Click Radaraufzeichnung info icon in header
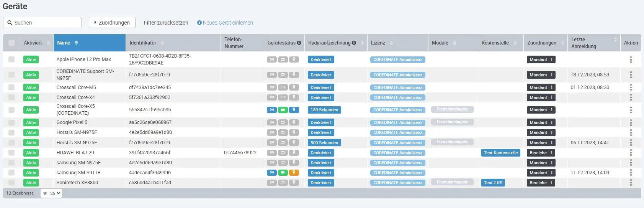The width and height of the screenshot is (644, 208). tap(354, 43)
